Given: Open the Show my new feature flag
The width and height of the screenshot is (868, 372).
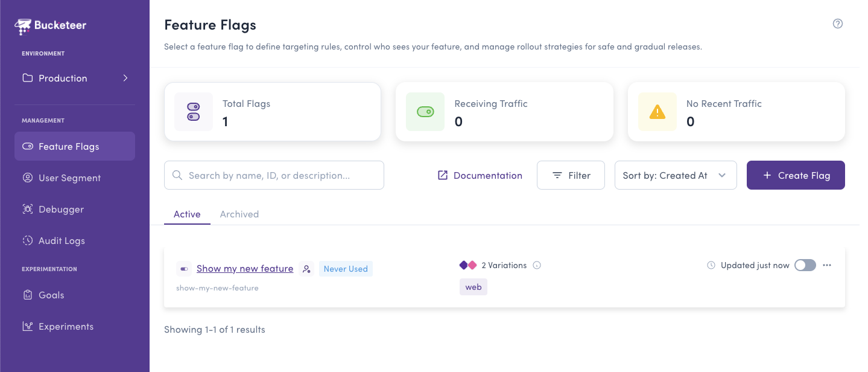Looking at the screenshot, I should click(x=245, y=269).
